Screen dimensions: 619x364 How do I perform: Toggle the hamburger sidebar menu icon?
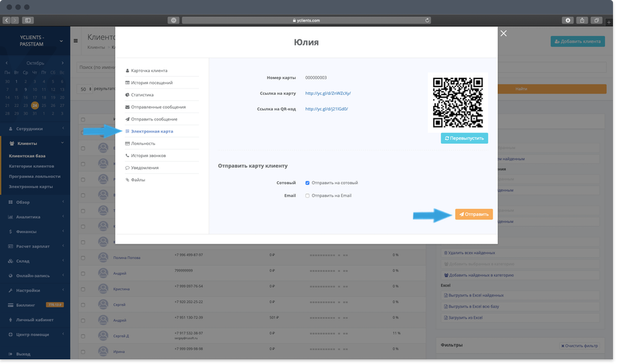click(76, 41)
